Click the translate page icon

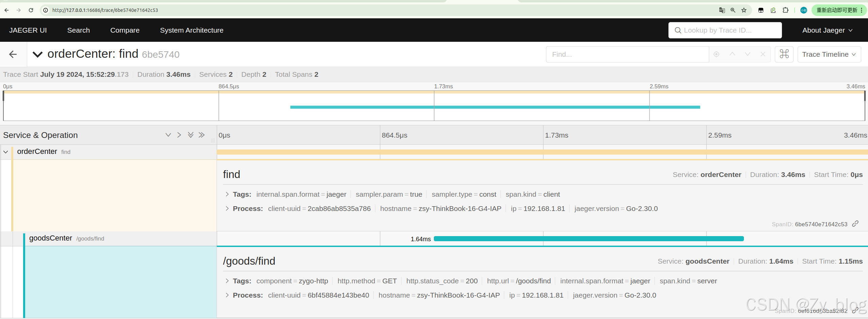[722, 10]
